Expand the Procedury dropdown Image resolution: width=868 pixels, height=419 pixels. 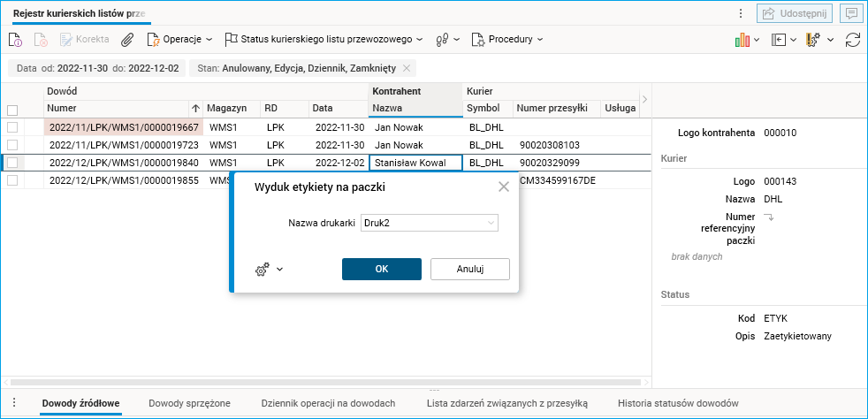507,40
